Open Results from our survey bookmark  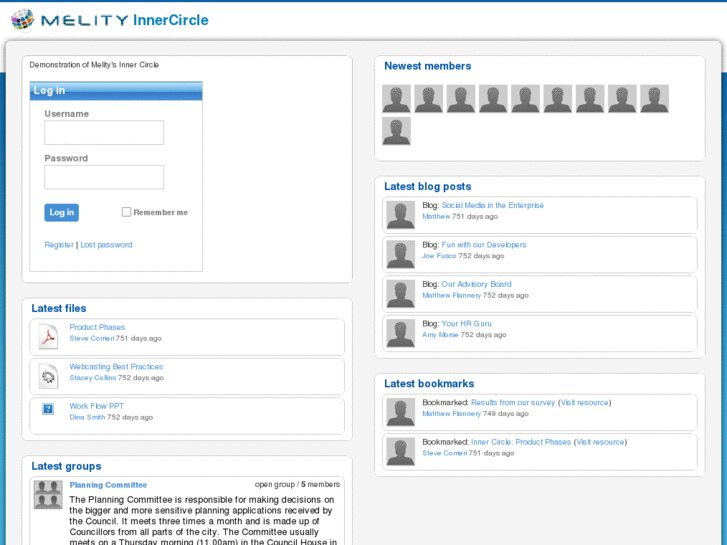tap(513, 402)
